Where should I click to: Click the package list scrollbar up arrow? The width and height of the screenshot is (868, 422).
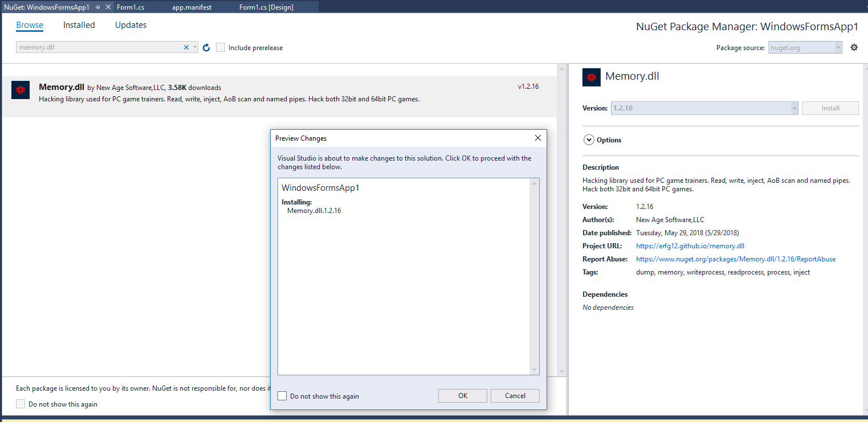pyautogui.click(x=561, y=68)
